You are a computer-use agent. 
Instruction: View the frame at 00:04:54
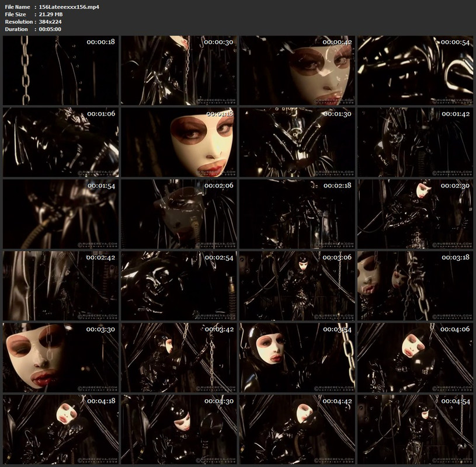tap(415, 430)
